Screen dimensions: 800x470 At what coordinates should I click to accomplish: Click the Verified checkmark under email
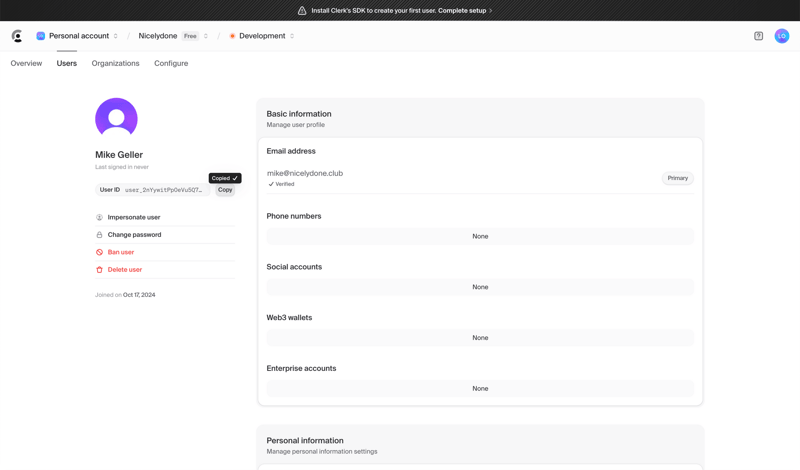(x=271, y=184)
